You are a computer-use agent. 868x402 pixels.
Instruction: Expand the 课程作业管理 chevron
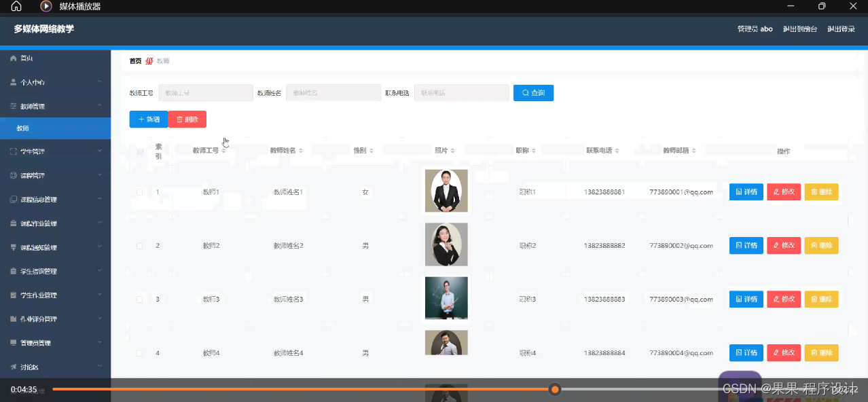coord(100,223)
